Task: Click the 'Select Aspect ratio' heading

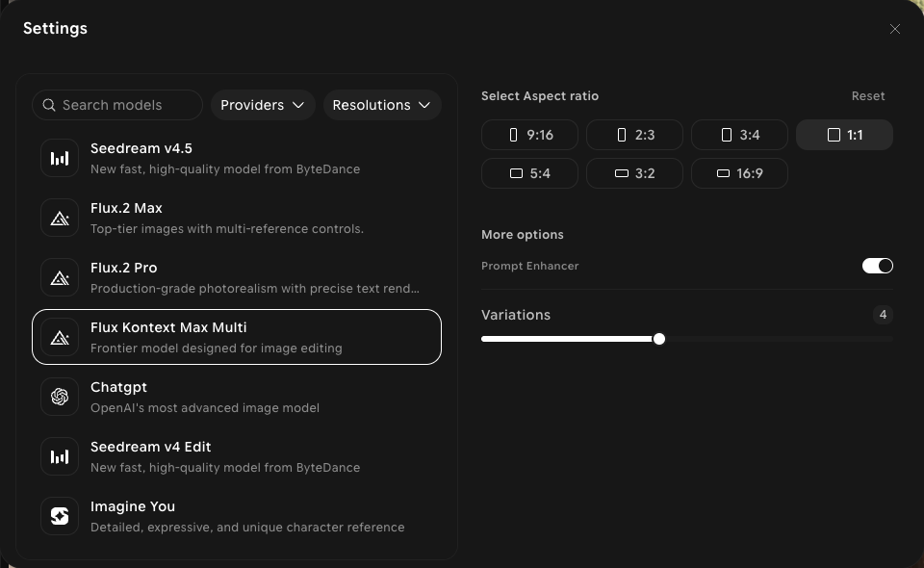Action: pos(540,96)
